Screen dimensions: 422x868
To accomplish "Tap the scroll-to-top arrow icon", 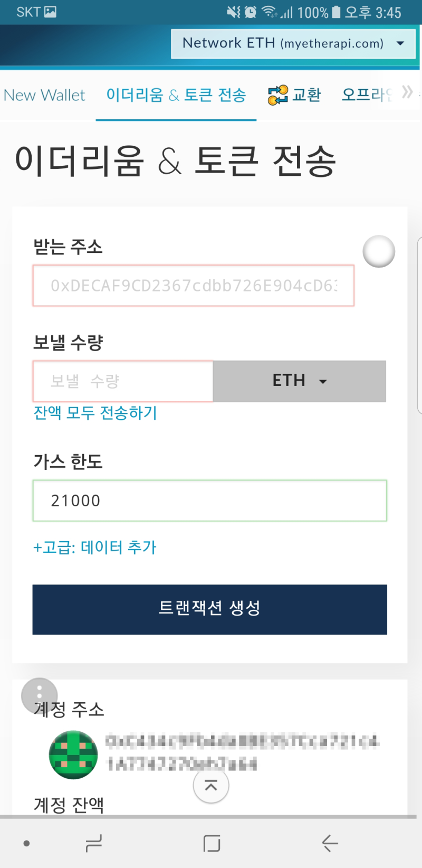I will pos(211,786).
